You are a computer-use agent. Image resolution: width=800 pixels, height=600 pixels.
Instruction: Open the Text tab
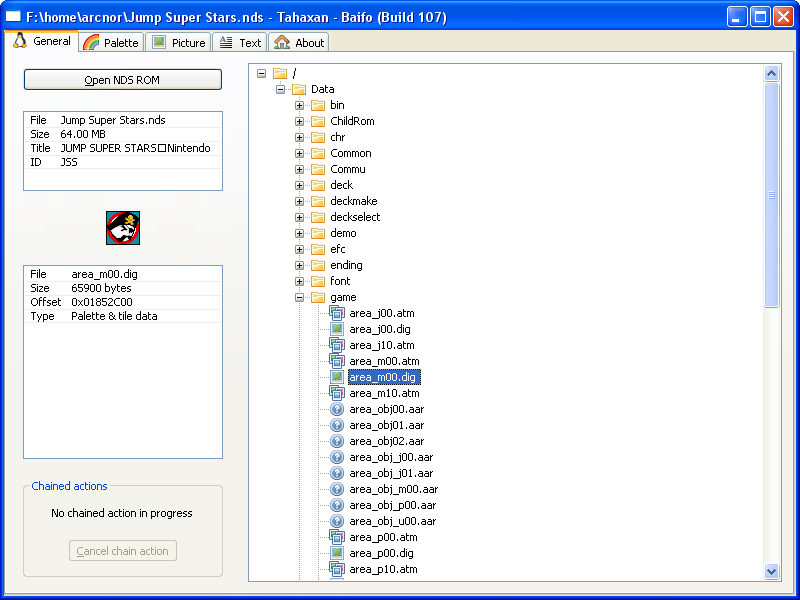tap(240, 42)
